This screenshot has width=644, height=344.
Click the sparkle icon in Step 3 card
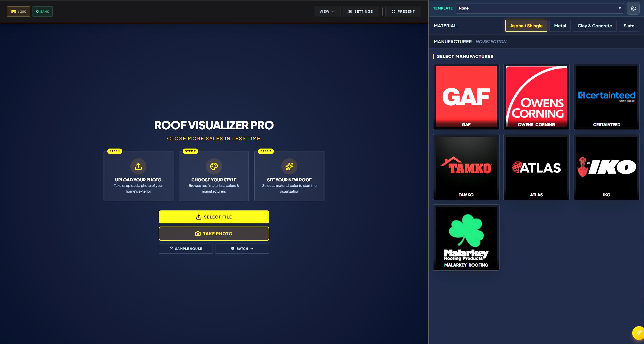click(289, 166)
